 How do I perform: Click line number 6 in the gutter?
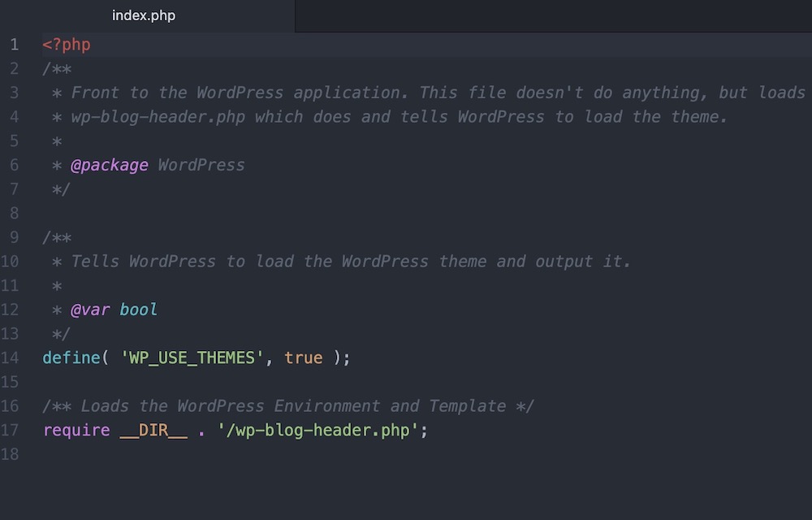[x=15, y=165]
